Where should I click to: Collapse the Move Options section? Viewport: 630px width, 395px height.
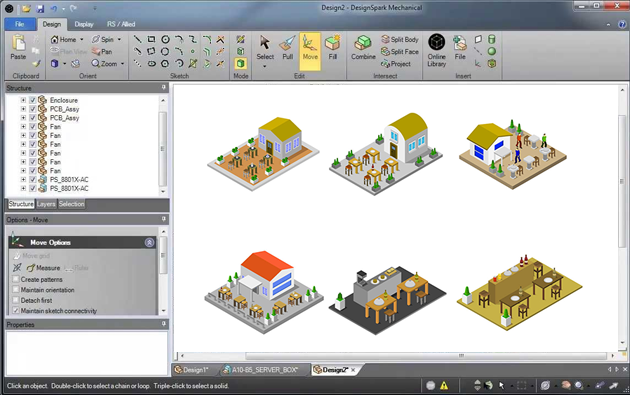pos(149,242)
